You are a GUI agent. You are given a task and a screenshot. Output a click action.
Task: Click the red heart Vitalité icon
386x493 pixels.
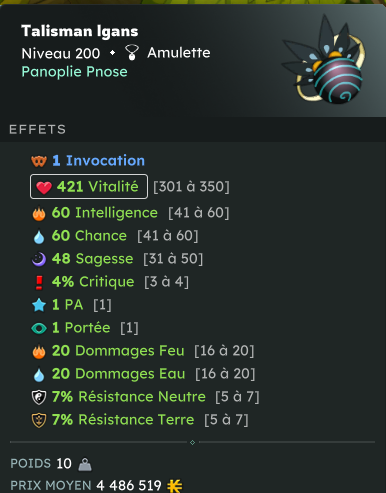(44, 187)
